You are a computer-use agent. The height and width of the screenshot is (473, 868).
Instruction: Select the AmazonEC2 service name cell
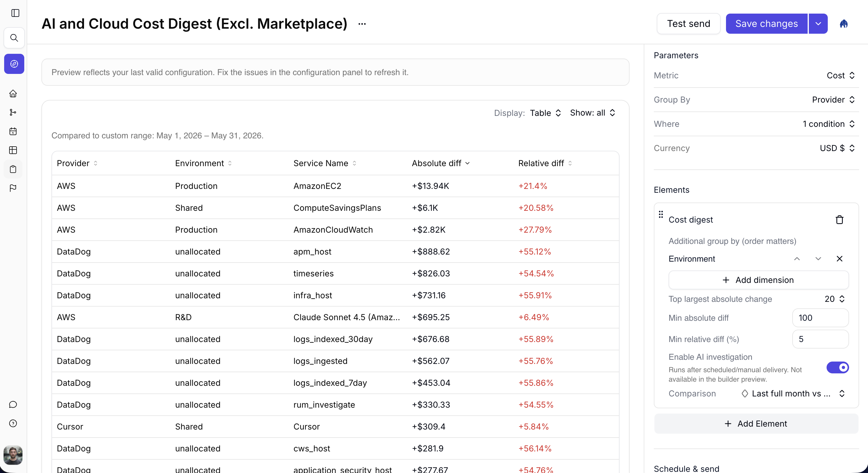(317, 186)
